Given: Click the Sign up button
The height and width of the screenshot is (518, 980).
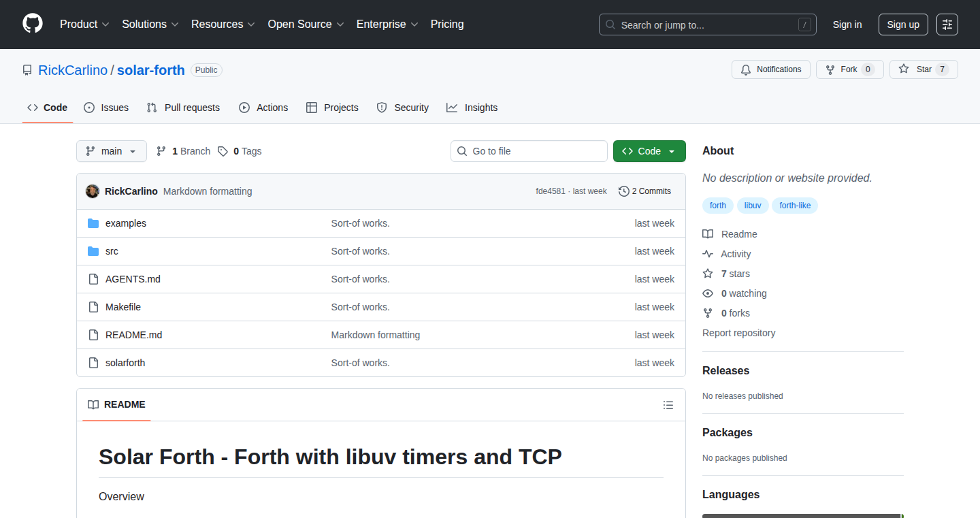Looking at the screenshot, I should pyautogui.click(x=903, y=25).
